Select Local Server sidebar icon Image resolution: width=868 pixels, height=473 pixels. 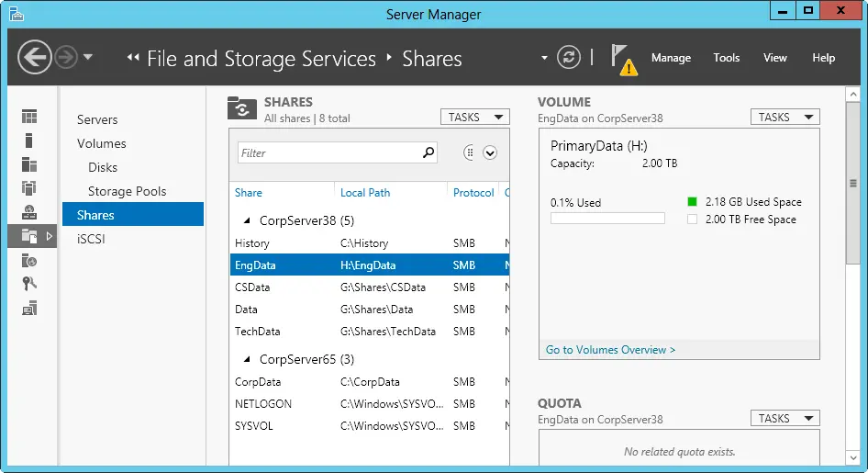coord(28,141)
